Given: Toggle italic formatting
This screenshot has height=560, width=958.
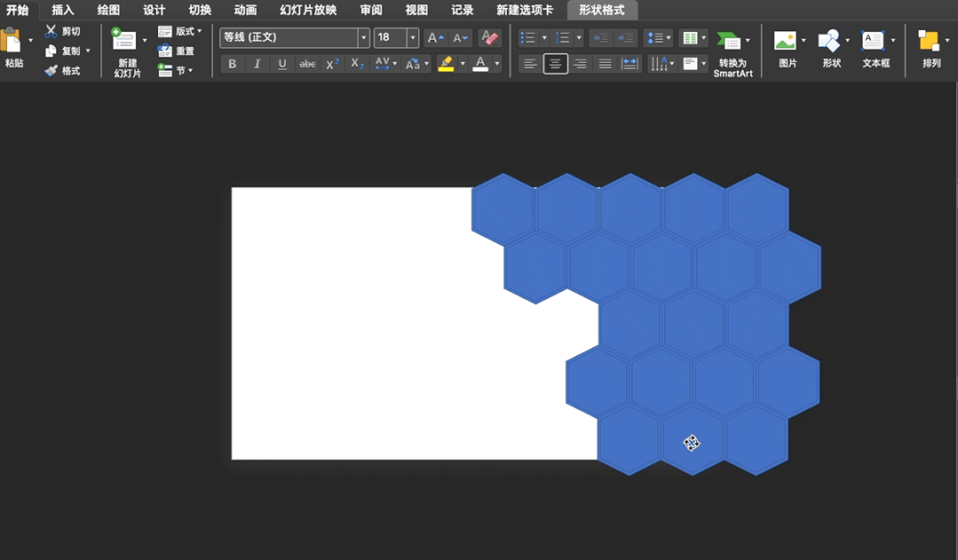Looking at the screenshot, I should pos(257,64).
